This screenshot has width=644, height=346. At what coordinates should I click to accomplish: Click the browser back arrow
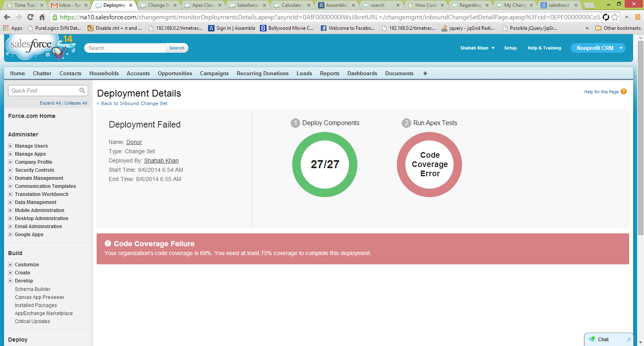7,17
